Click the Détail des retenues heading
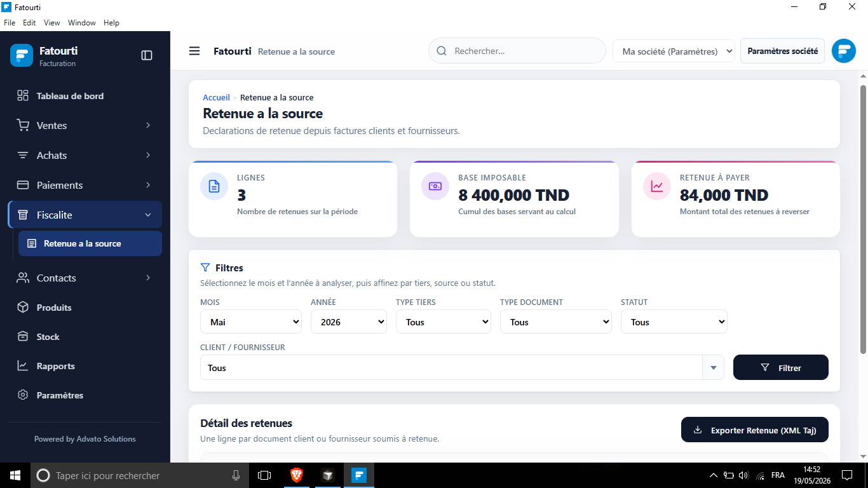Screen dimensions: 868x488 [x=247, y=423]
